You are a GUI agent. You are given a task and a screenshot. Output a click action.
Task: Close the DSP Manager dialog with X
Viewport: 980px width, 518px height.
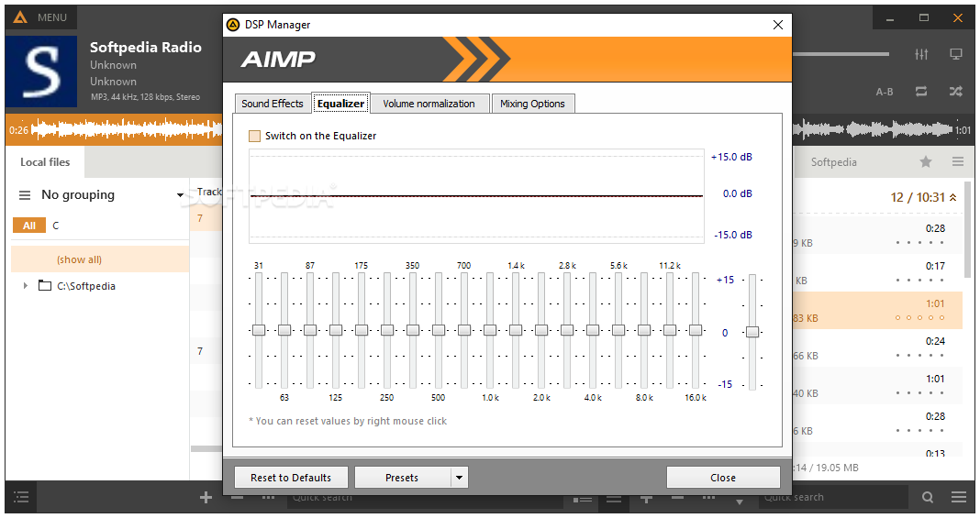point(778,25)
